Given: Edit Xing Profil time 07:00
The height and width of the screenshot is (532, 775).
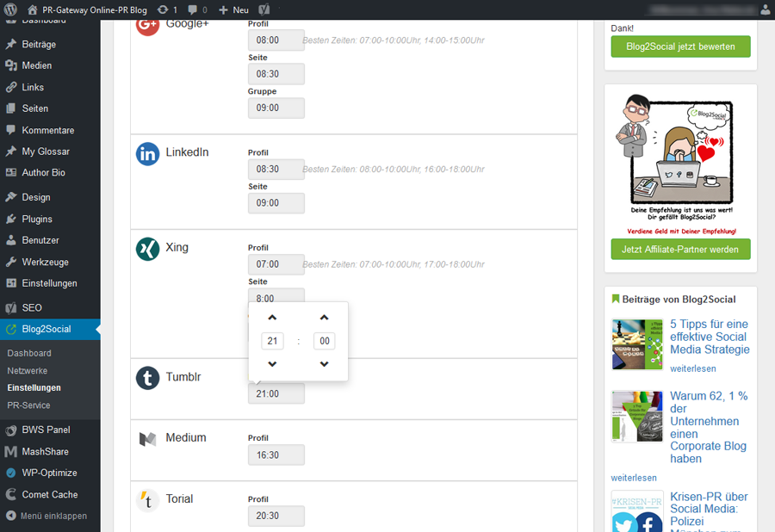Looking at the screenshot, I should click(276, 264).
